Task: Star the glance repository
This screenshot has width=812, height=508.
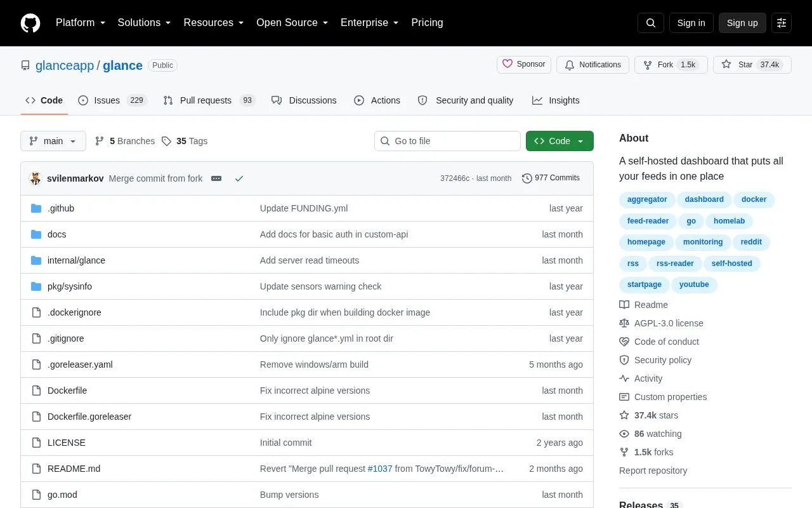Action: point(752,65)
